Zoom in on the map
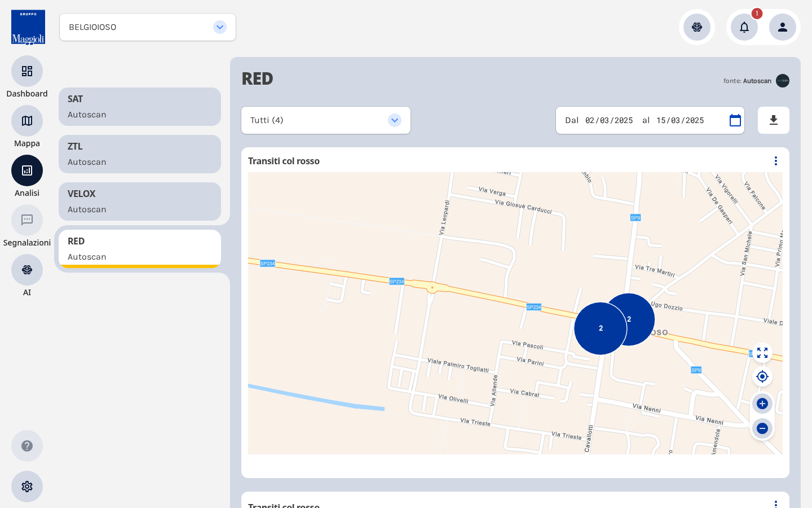Image resolution: width=812 pixels, height=508 pixels. [762, 404]
